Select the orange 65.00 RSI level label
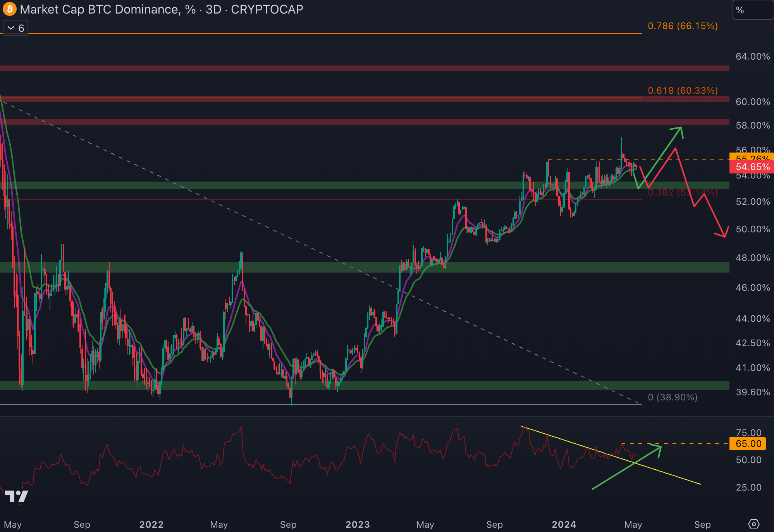The height and width of the screenshot is (532, 774). pyautogui.click(x=748, y=444)
